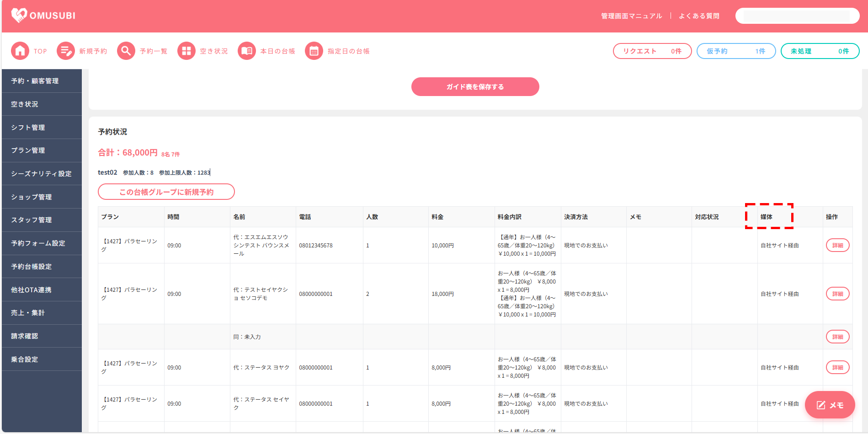This screenshot has width=868, height=434.
Task: Open the メモ floating memo button
Action: point(830,405)
